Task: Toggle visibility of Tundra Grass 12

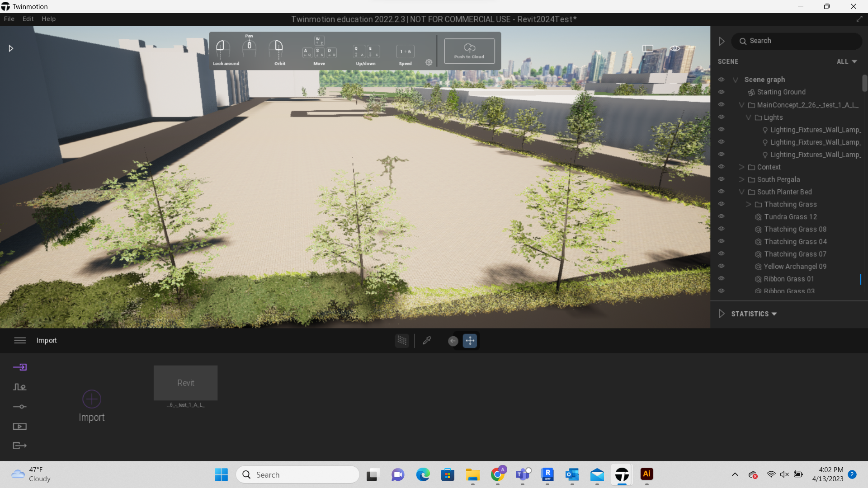Action: 721,216
